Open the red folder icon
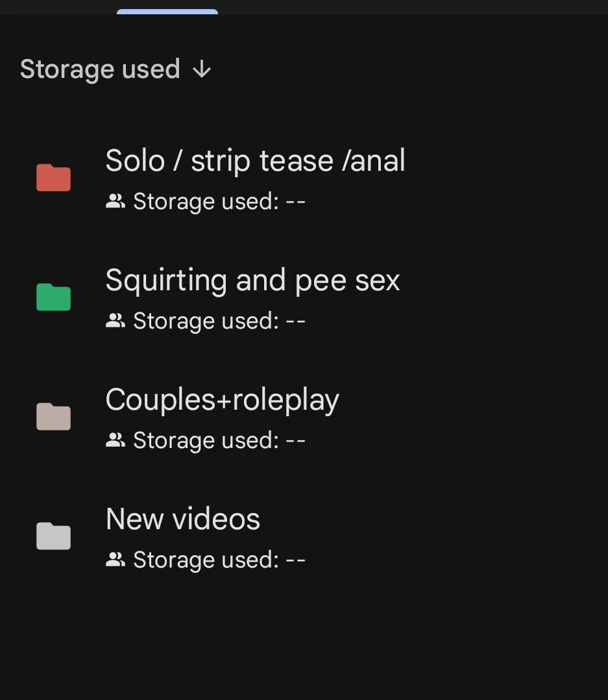This screenshot has height=700, width=608. pyautogui.click(x=53, y=178)
